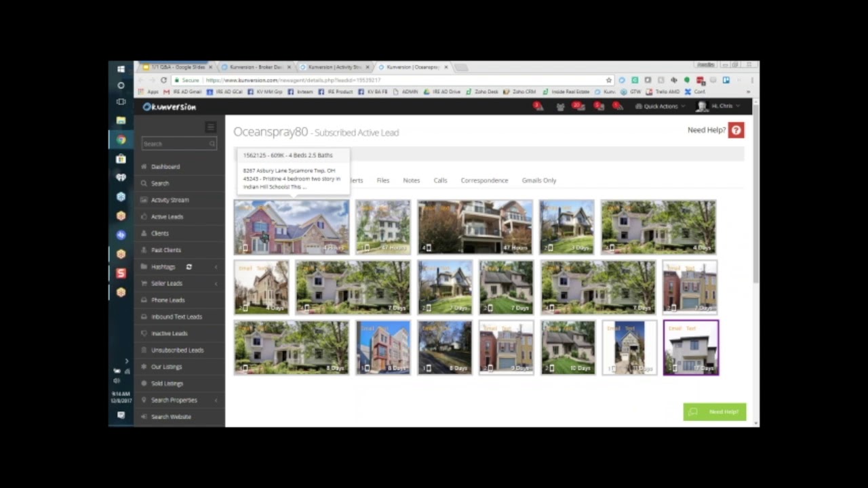Image resolution: width=868 pixels, height=488 pixels.
Task: Switch to Kunversion Broker Dashboard browser tab
Action: [256, 67]
